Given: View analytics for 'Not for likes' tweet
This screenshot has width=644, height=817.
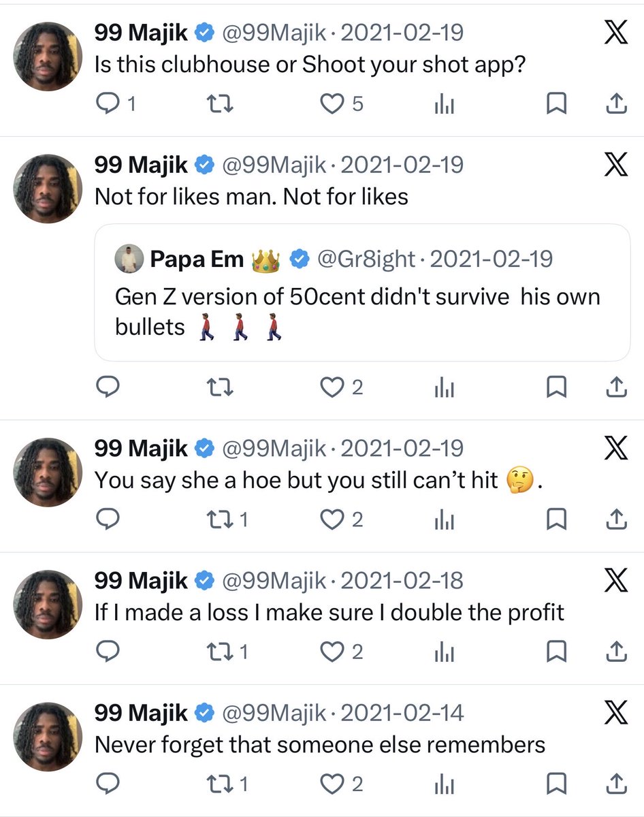Looking at the screenshot, I should [444, 387].
